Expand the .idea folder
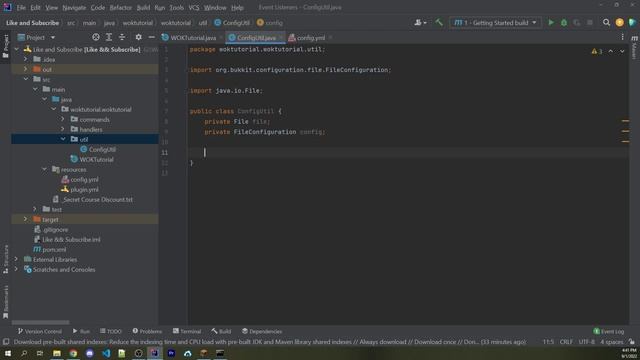 [x=26, y=59]
